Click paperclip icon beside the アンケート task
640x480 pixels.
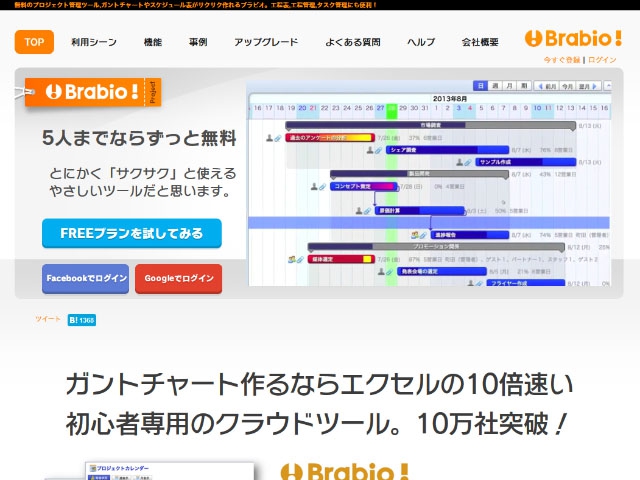click(x=278, y=138)
